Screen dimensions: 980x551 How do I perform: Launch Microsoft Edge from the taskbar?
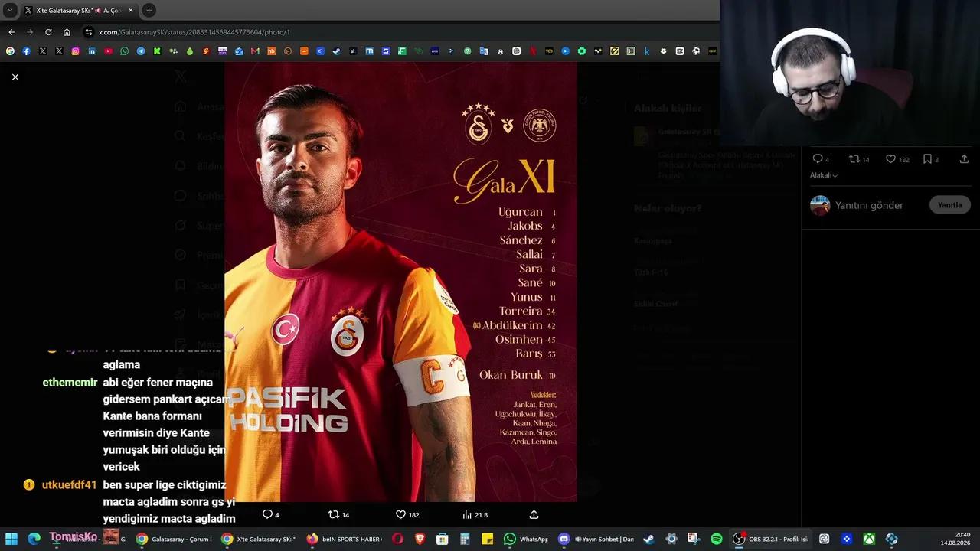click(x=34, y=539)
